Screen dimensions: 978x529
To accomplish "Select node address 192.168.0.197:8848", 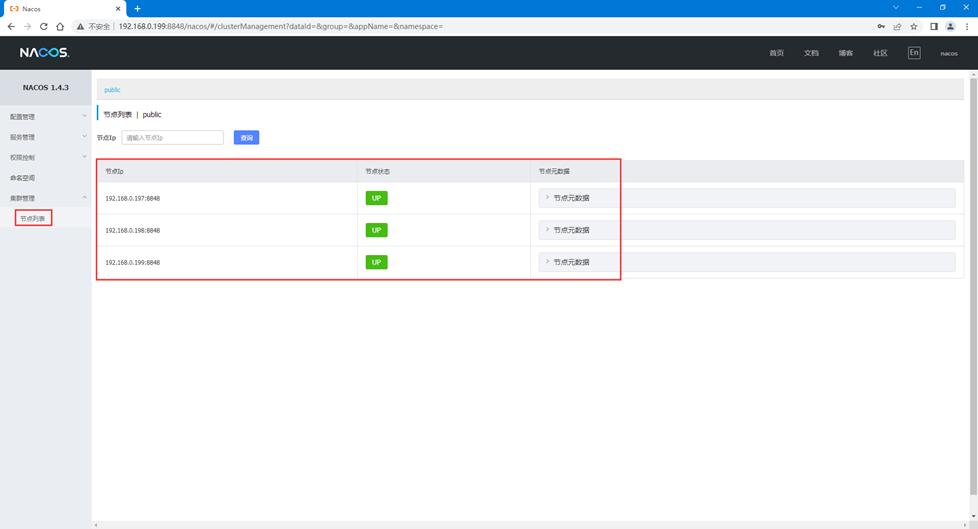I will point(132,198).
